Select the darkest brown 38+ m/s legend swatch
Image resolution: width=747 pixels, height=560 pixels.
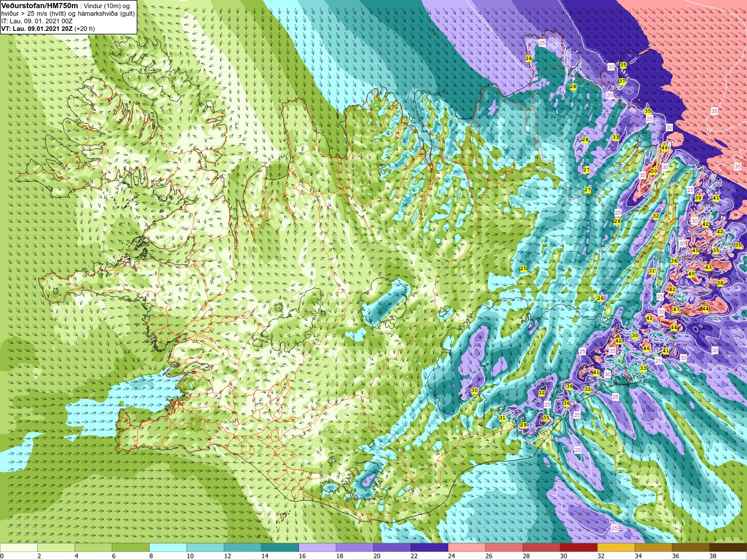pyautogui.click(x=728, y=548)
